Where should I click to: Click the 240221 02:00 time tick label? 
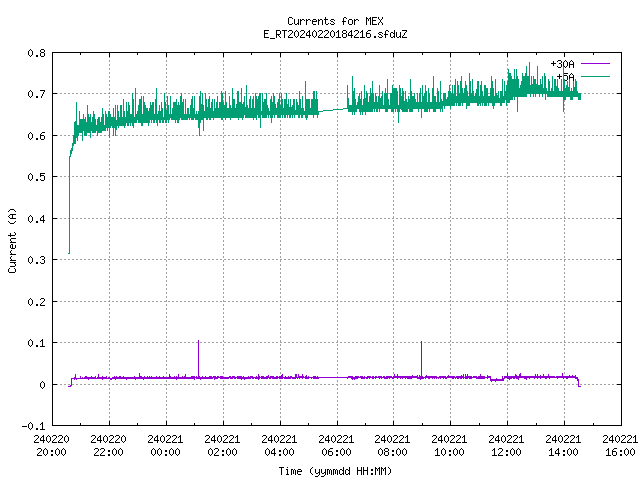222,446
